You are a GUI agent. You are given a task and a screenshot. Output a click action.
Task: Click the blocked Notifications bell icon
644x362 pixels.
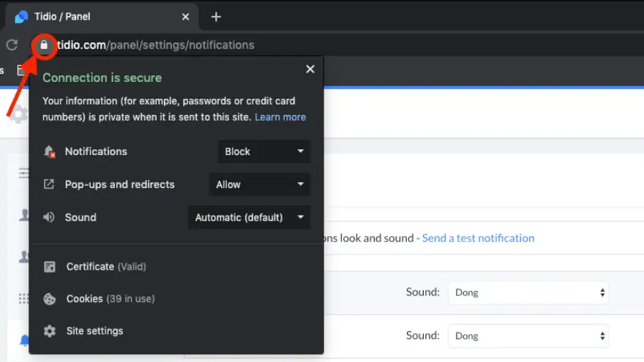[49, 151]
